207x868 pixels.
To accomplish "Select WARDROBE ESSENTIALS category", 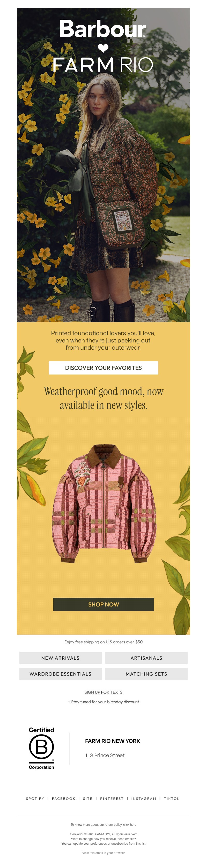I will [60, 674].
